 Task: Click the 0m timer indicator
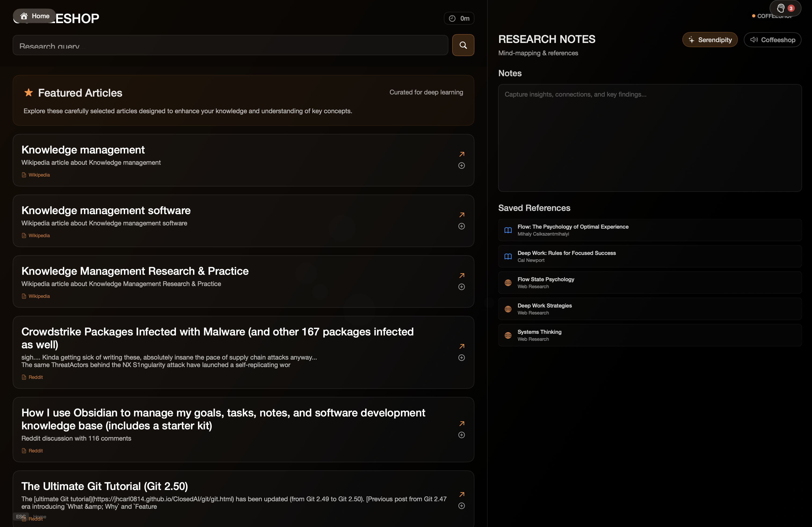pyautogui.click(x=459, y=19)
